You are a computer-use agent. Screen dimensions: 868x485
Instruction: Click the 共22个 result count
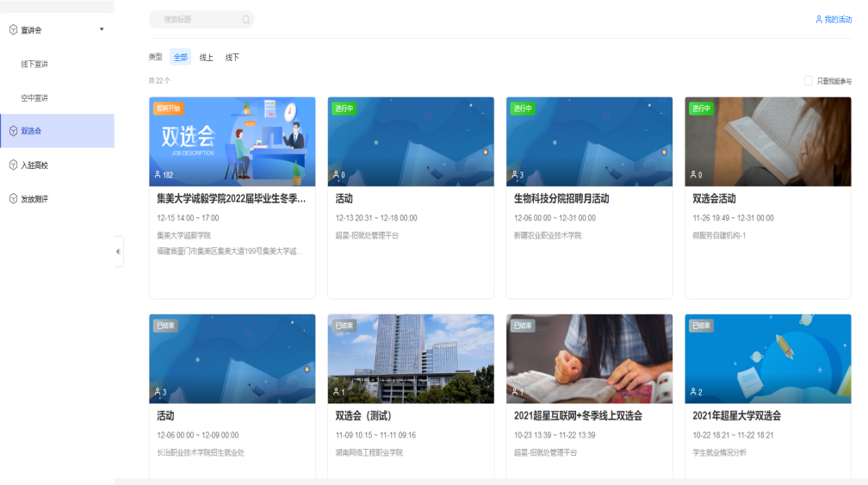pos(159,81)
